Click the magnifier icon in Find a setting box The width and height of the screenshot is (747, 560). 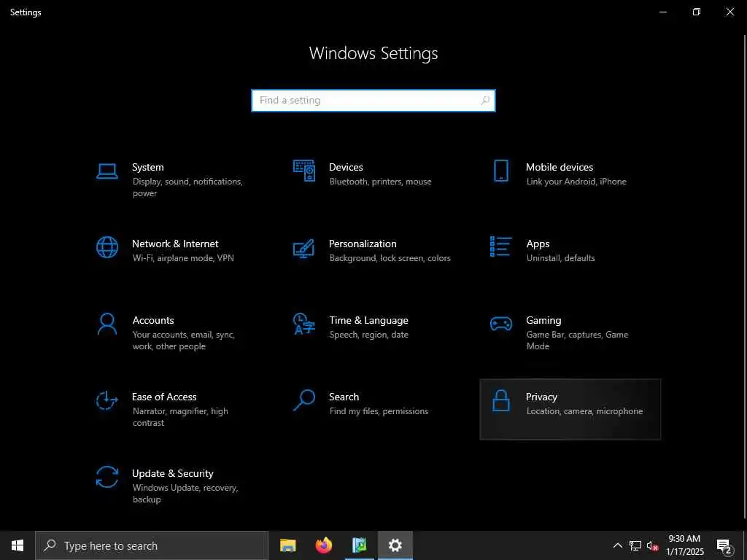click(485, 101)
